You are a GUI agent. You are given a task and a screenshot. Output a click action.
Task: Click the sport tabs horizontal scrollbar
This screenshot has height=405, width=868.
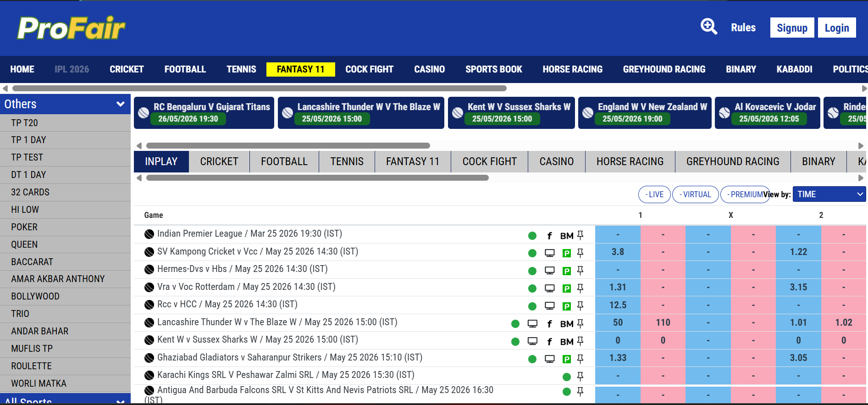(x=317, y=178)
